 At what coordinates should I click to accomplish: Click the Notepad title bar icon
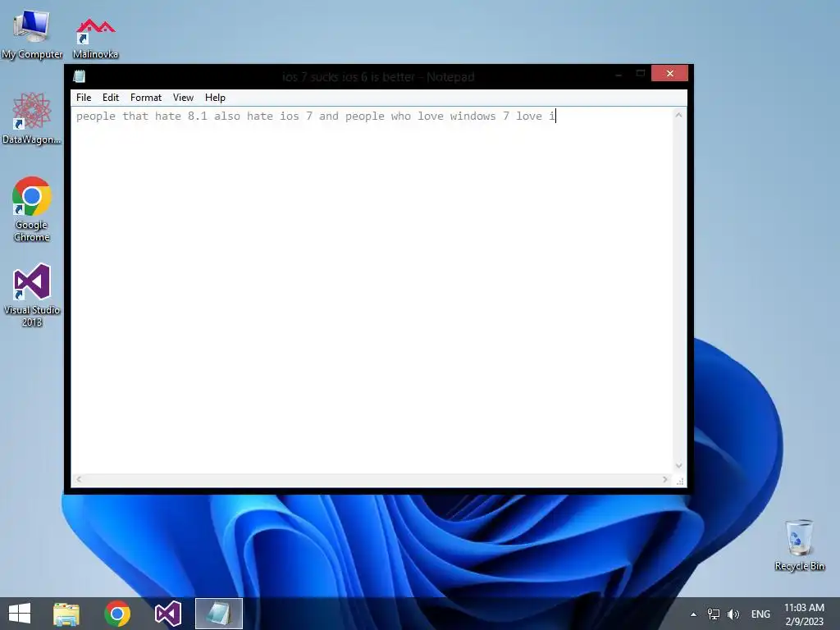[80, 76]
